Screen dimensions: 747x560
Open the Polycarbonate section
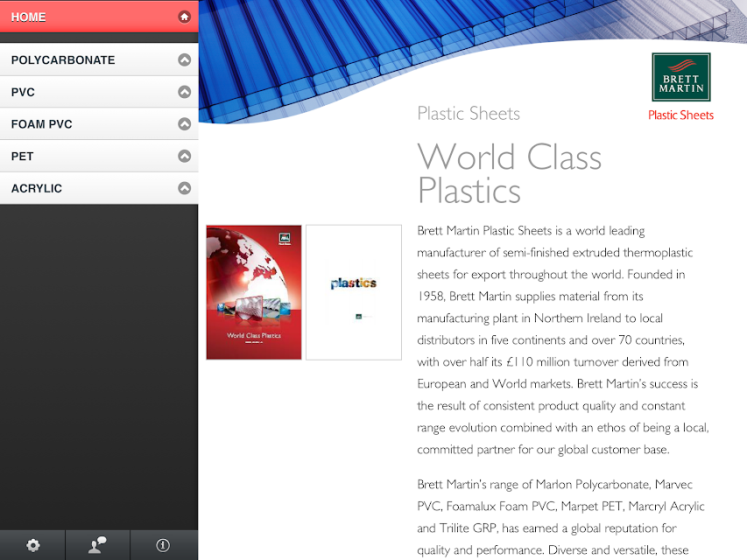(x=99, y=59)
